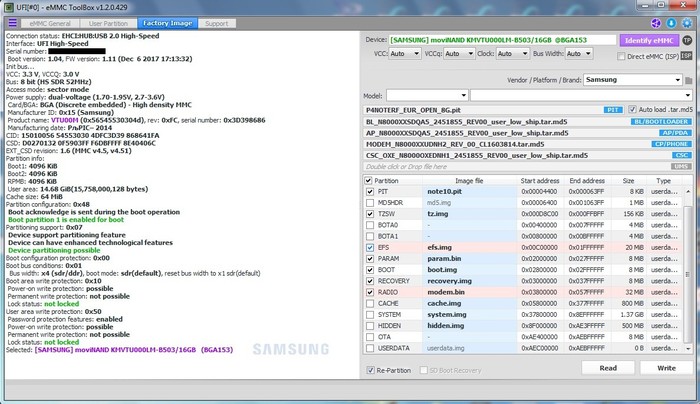Click the partition list scroll-down arrow
The width and height of the screenshot is (700, 404).
click(x=688, y=349)
